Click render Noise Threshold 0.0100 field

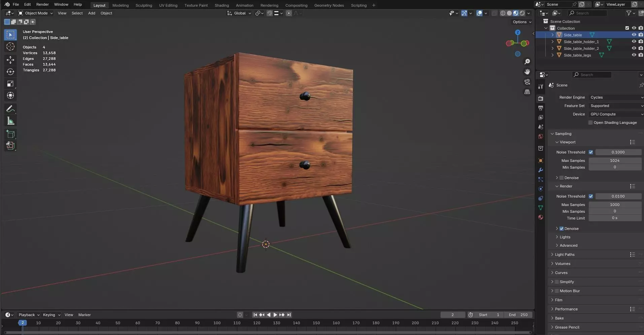[618, 196]
